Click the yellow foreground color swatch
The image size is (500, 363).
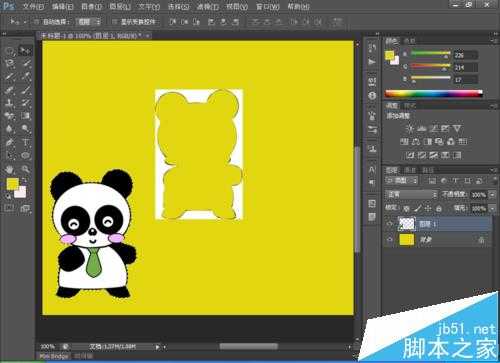coord(12,184)
